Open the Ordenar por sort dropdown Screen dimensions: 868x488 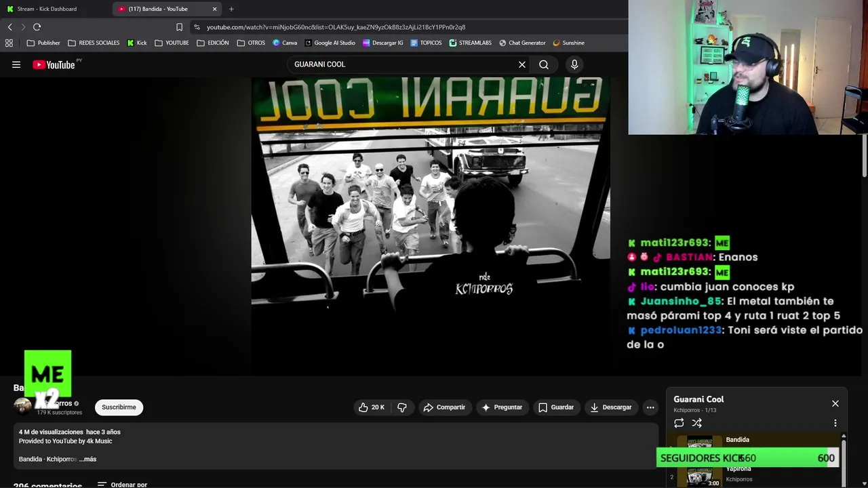123,485
